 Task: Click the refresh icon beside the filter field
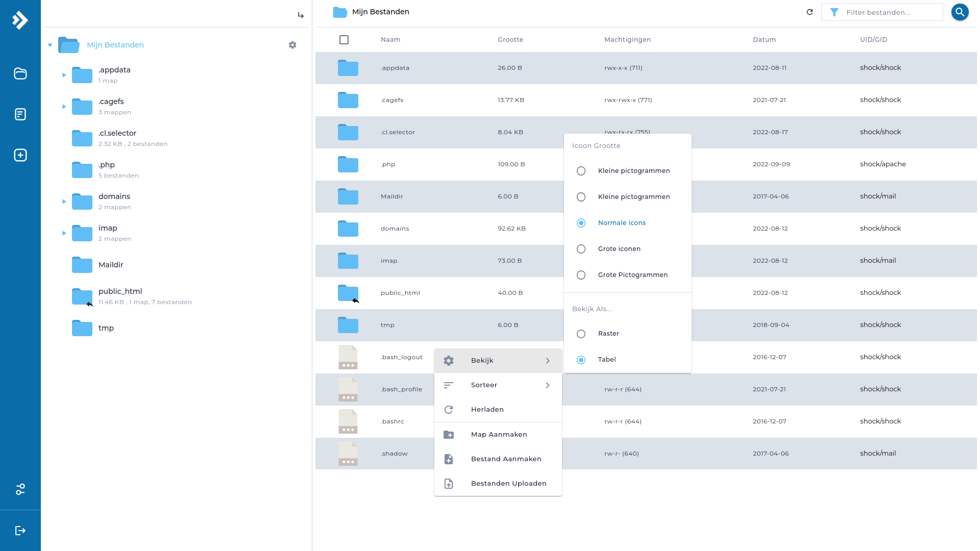click(810, 12)
